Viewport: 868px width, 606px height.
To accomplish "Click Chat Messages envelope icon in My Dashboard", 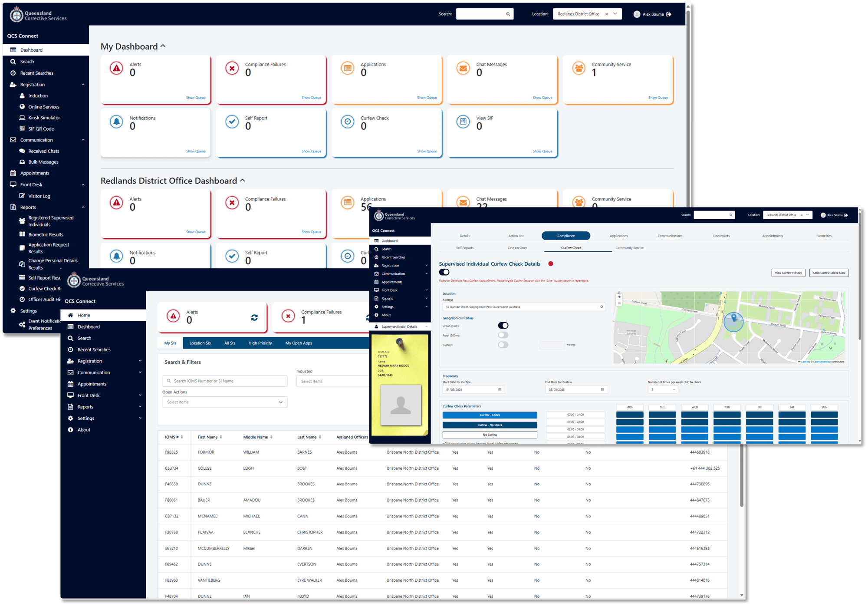I will point(463,69).
